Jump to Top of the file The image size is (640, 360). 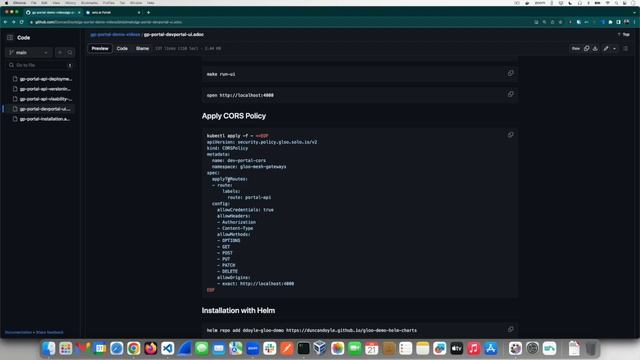click(x=624, y=35)
